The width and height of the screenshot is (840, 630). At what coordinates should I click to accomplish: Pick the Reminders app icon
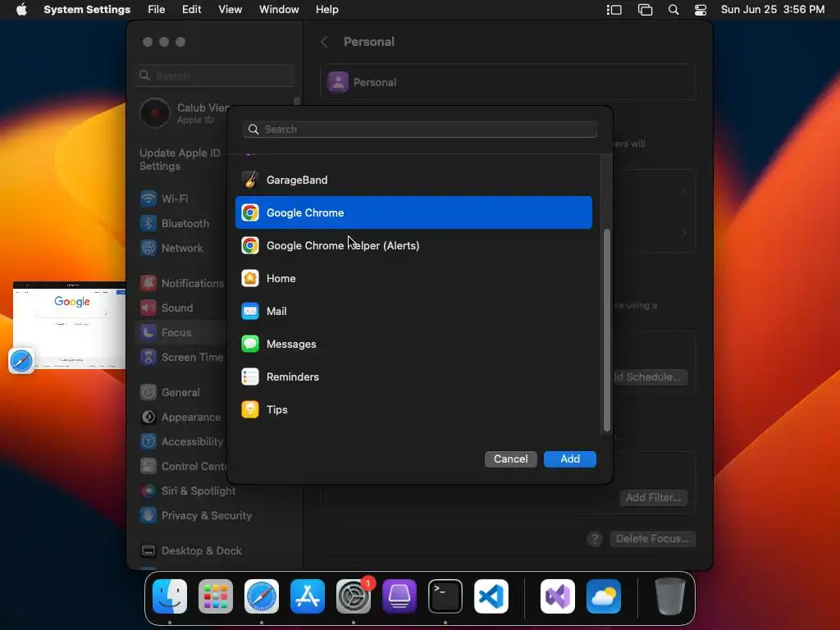pyautogui.click(x=250, y=377)
